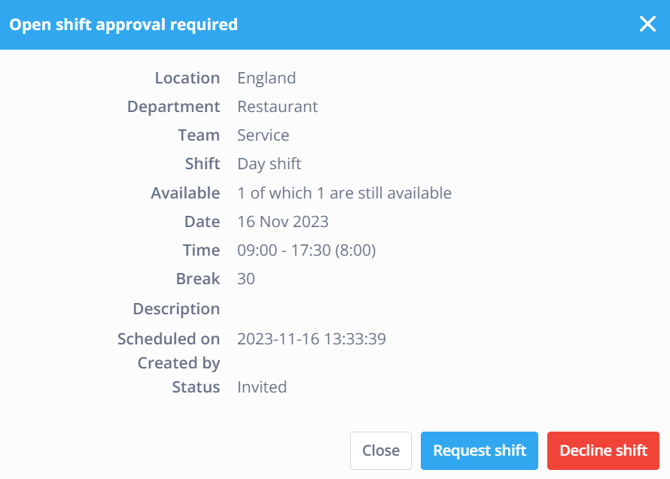Select the date 16 Nov 2023
Image resolution: width=670 pixels, height=479 pixels.
pyautogui.click(x=282, y=221)
